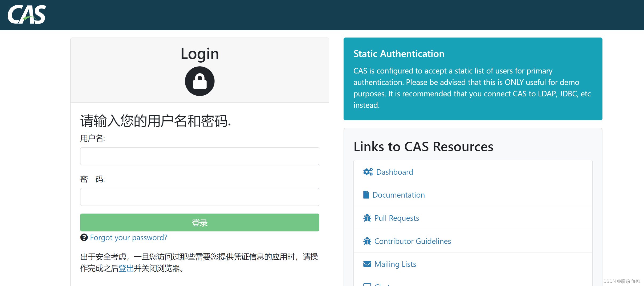Image resolution: width=644 pixels, height=286 pixels.
Task: Open the Dashboard link
Action: [x=394, y=172]
